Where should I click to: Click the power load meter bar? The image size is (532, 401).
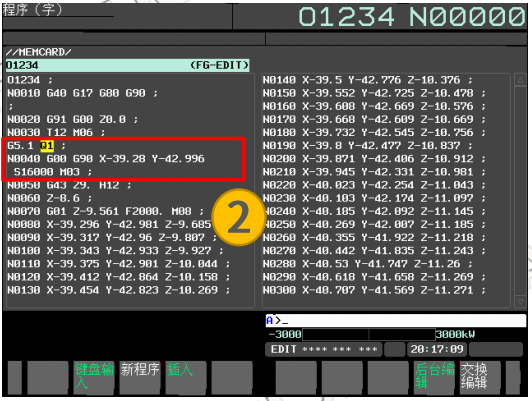click(369, 335)
